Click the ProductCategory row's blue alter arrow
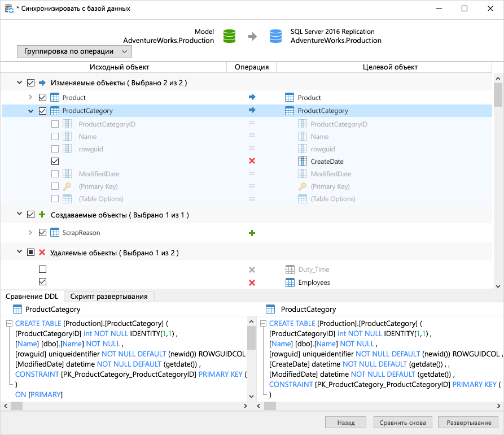 252,110
